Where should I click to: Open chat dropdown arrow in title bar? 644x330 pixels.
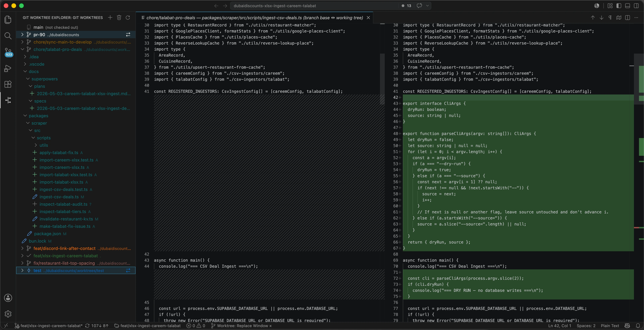[427, 6]
